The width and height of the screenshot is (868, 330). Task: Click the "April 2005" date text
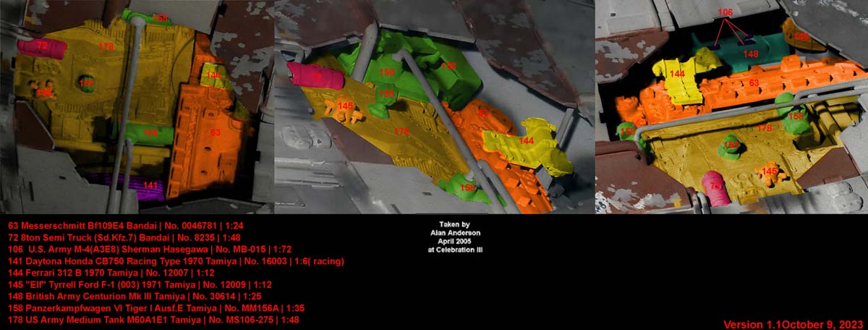455,242
